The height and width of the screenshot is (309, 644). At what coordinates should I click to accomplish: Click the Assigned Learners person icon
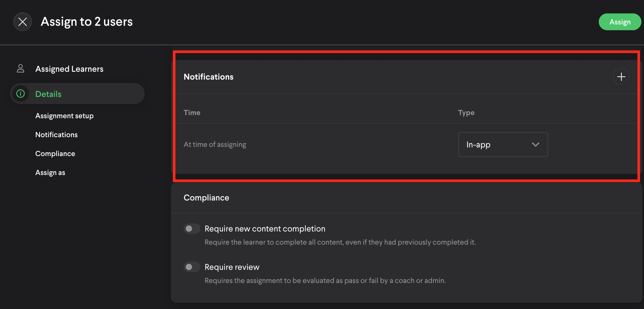21,69
